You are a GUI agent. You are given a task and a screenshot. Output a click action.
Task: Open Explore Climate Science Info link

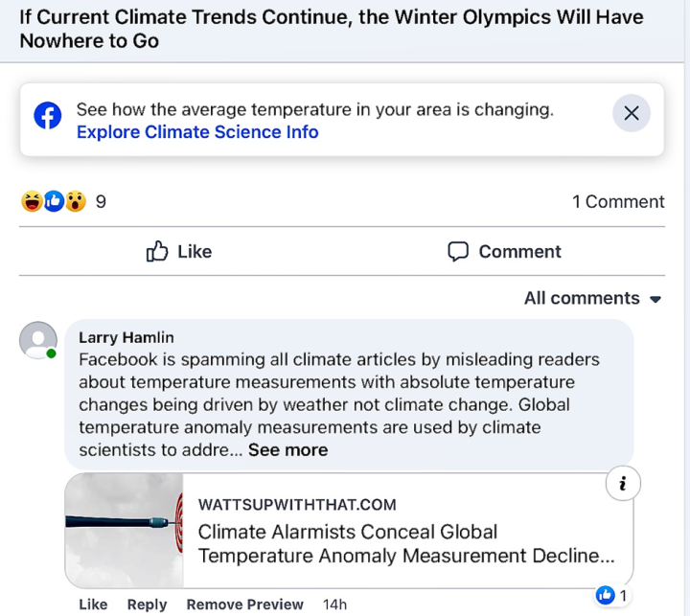tap(197, 132)
